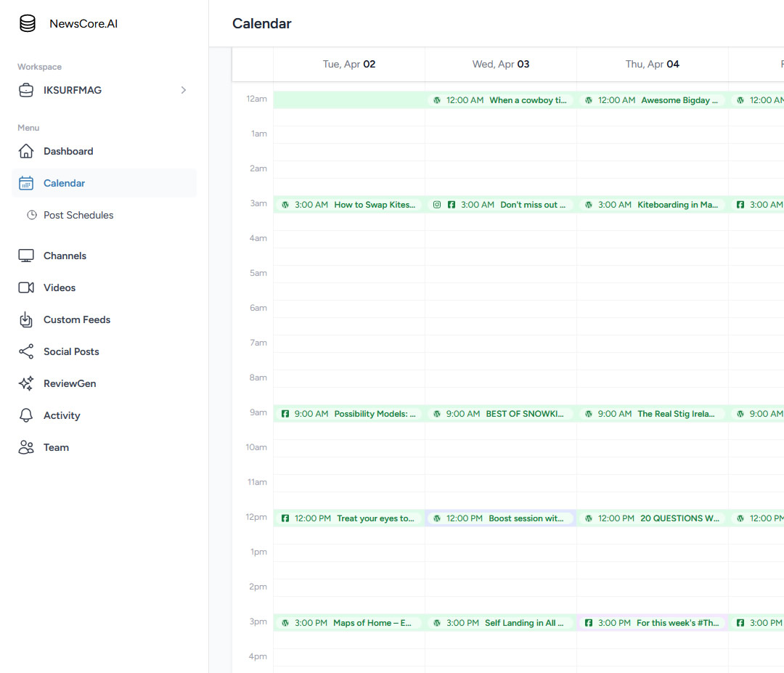784x673 pixels.
Task: Open the 'How to Swap Kites' 3:00 AM event
Action: [x=349, y=205]
